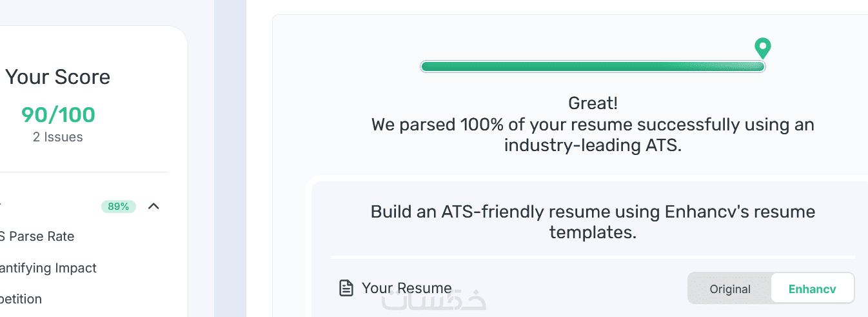The width and height of the screenshot is (868, 317).
Task: Open the Repetition check item
Action: point(21,299)
